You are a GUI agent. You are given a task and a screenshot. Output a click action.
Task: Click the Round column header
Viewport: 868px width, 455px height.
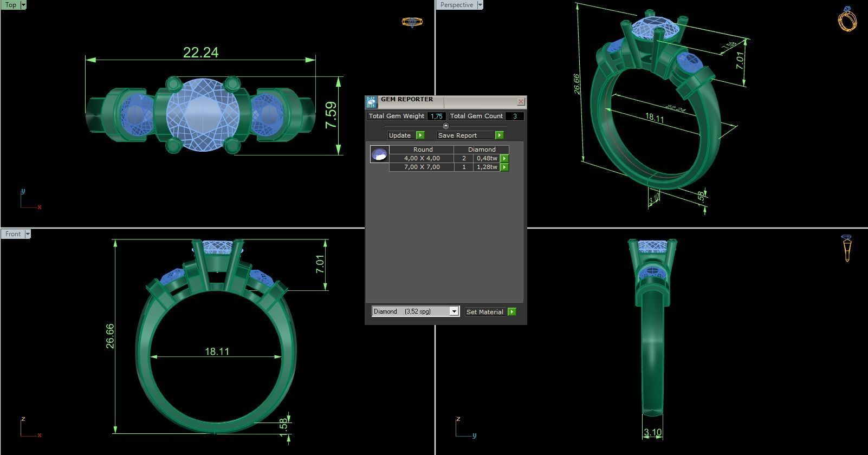click(x=423, y=149)
